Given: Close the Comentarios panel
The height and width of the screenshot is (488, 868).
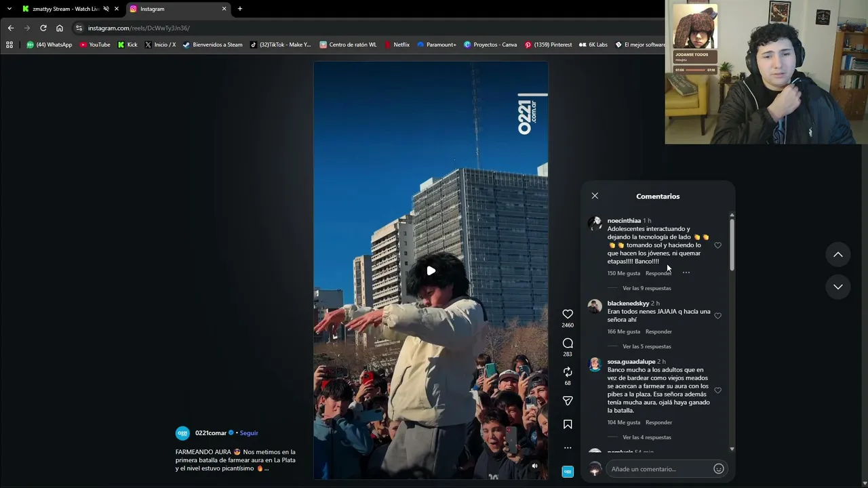Looking at the screenshot, I should pos(595,196).
